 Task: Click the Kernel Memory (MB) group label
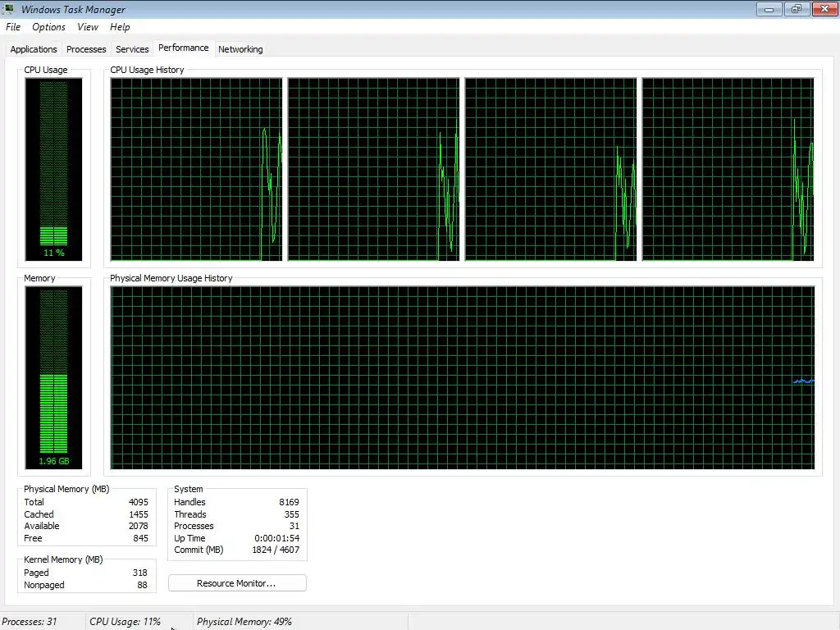coord(63,559)
